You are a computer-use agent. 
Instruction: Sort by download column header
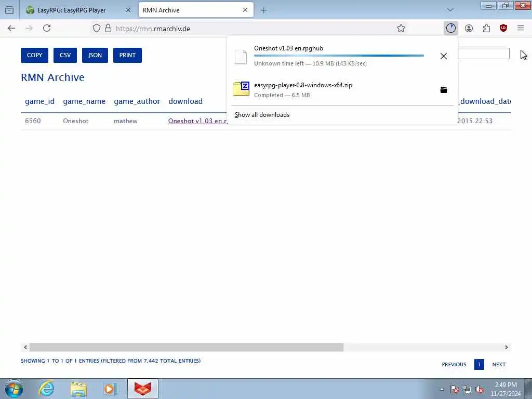click(185, 101)
